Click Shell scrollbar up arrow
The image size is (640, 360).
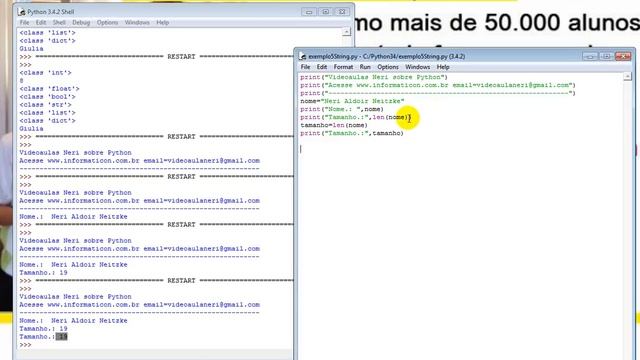[347, 32]
